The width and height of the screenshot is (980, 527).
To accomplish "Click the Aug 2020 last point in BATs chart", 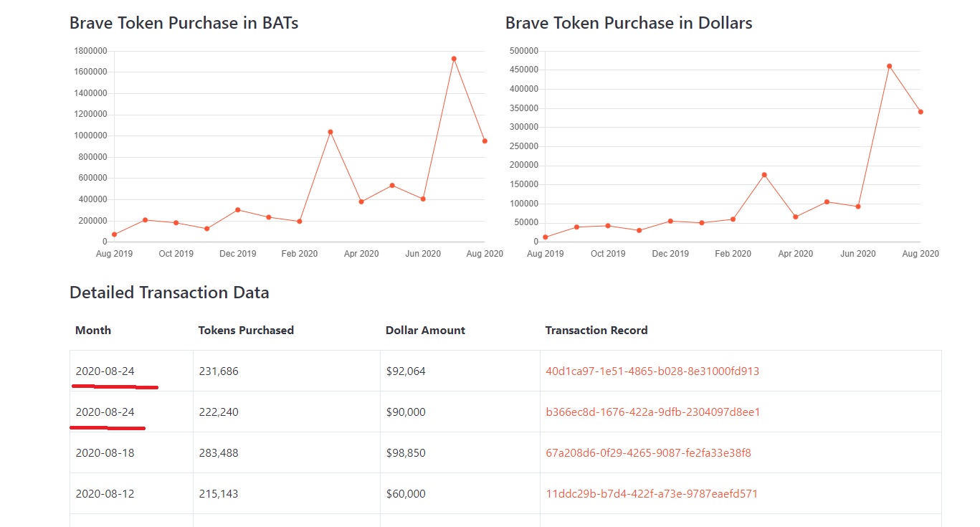I will pos(485,141).
